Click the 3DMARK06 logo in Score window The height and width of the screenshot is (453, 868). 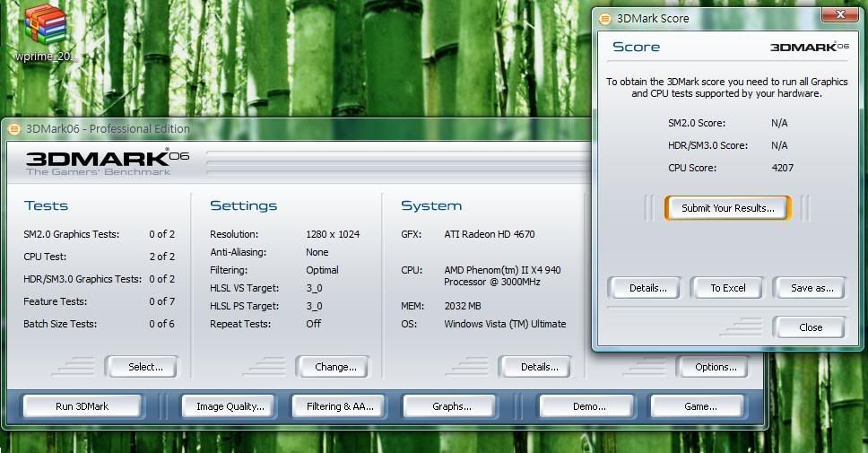pyautogui.click(x=810, y=47)
